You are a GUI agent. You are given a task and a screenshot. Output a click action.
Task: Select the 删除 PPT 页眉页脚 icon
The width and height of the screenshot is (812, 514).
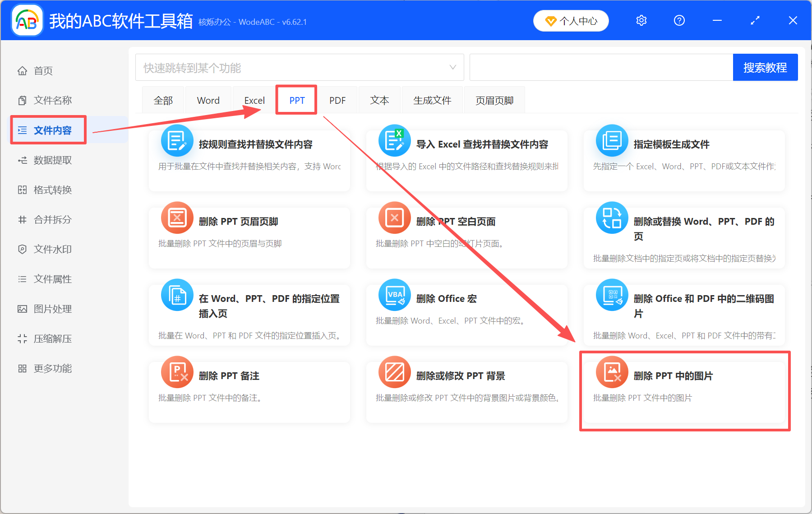coord(177,218)
